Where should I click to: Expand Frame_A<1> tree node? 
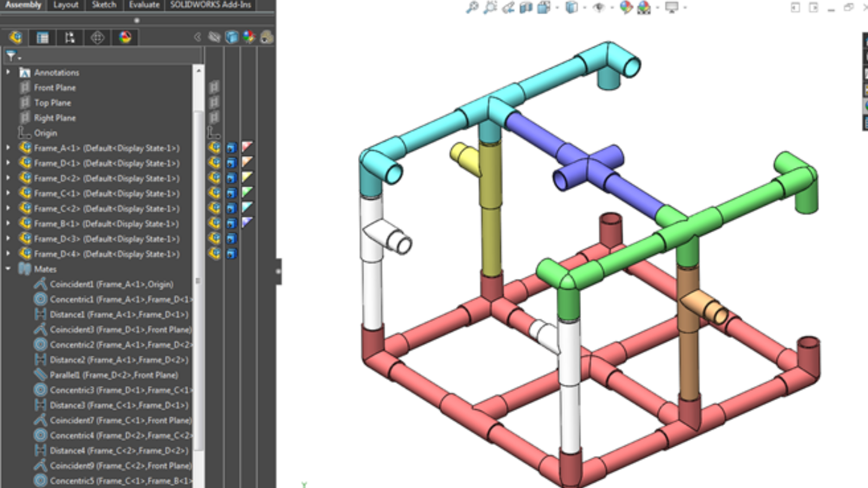[x=8, y=147]
